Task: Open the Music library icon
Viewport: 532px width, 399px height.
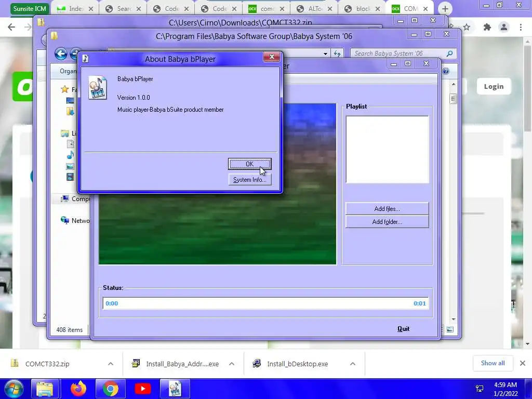Action: (70, 155)
